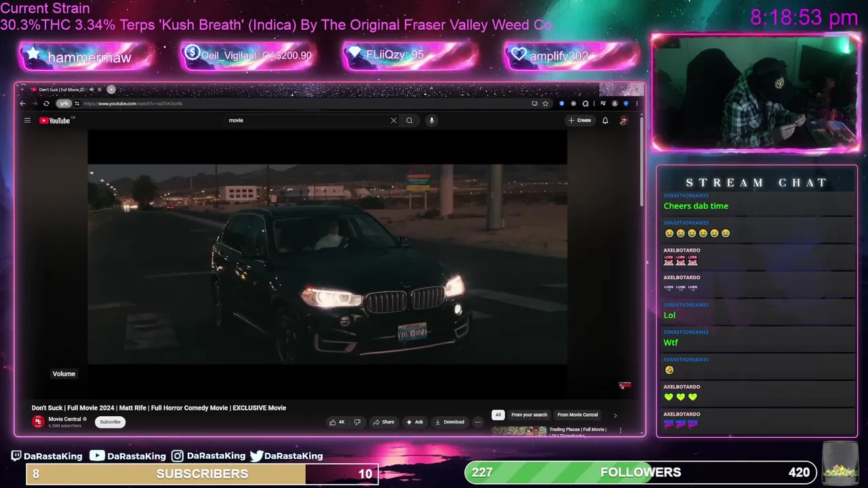Click the browser address bar URL
The height and width of the screenshot is (488, 868).
click(133, 104)
